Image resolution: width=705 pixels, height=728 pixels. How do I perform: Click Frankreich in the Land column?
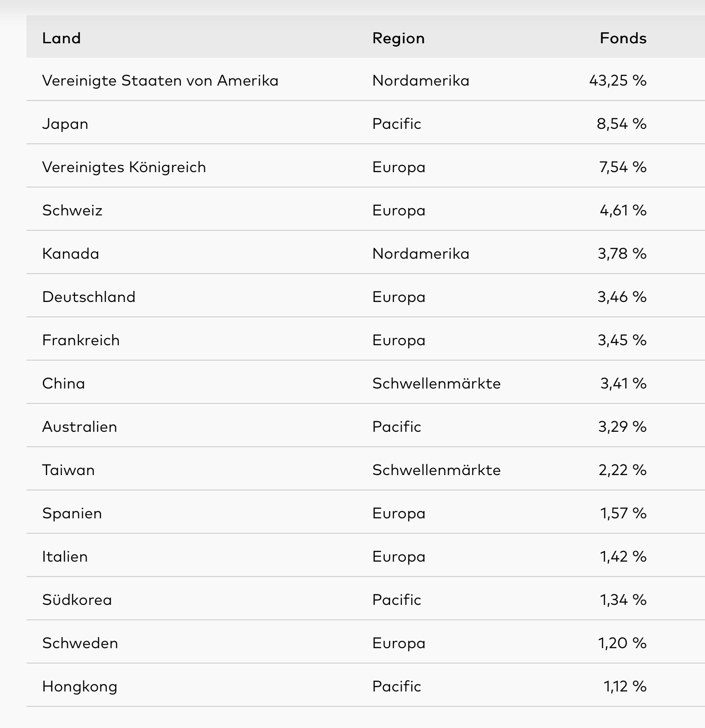81,340
